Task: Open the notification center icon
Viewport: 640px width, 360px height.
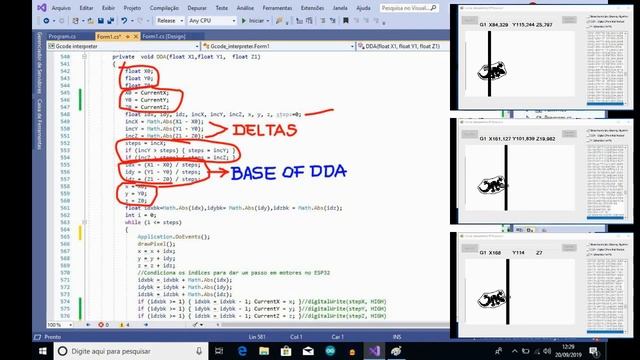Action: pyautogui.click(x=594, y=351)
